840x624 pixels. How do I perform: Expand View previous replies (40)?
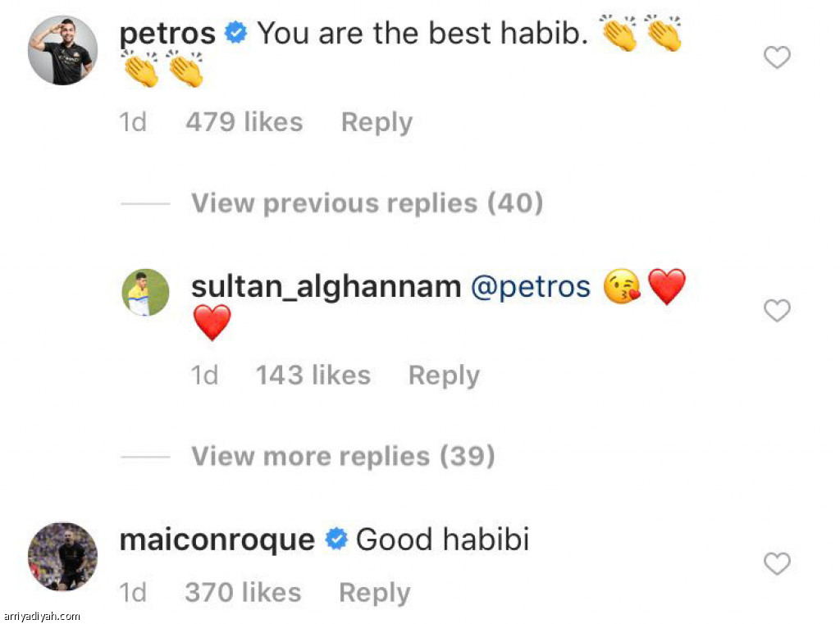pos(367,203)
